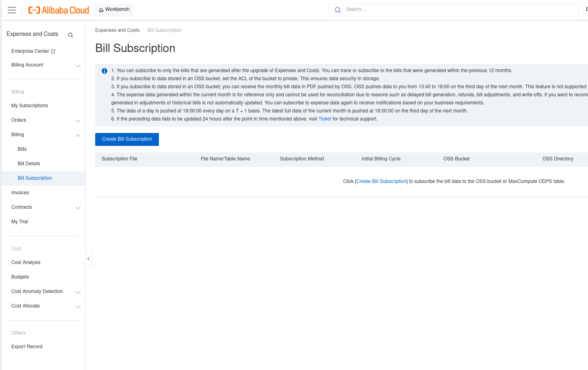The height and width of the screenshot is (370, 588).
Task: Click the OSS Directory column header
Action: pyautogui.click(x=558, y=159)
